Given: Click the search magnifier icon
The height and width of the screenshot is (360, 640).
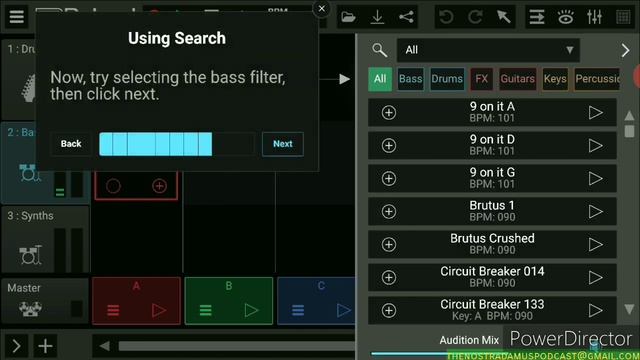Looking at the screenshot, I should (379, 50).
